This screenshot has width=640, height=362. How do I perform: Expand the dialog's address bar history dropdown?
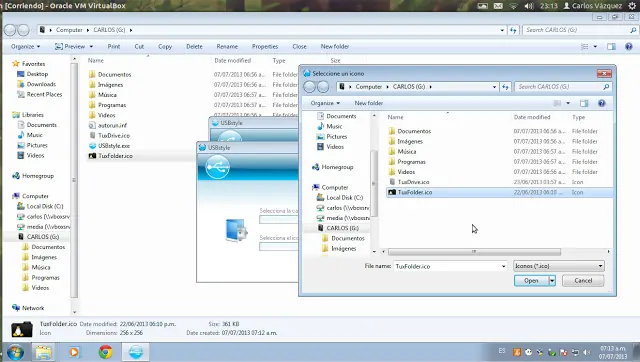point(494,87)
